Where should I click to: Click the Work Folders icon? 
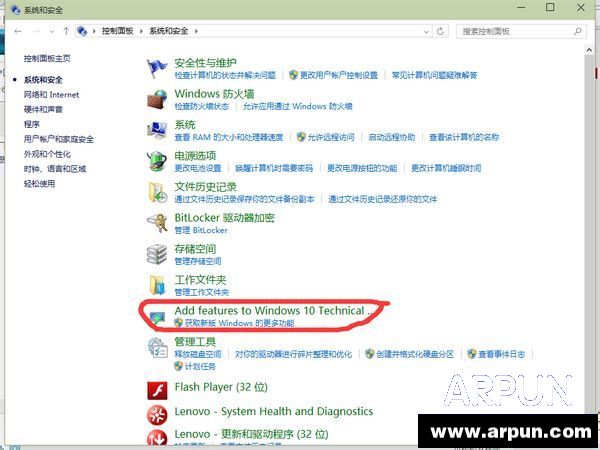pyautogui.click(x=157, y=285)
